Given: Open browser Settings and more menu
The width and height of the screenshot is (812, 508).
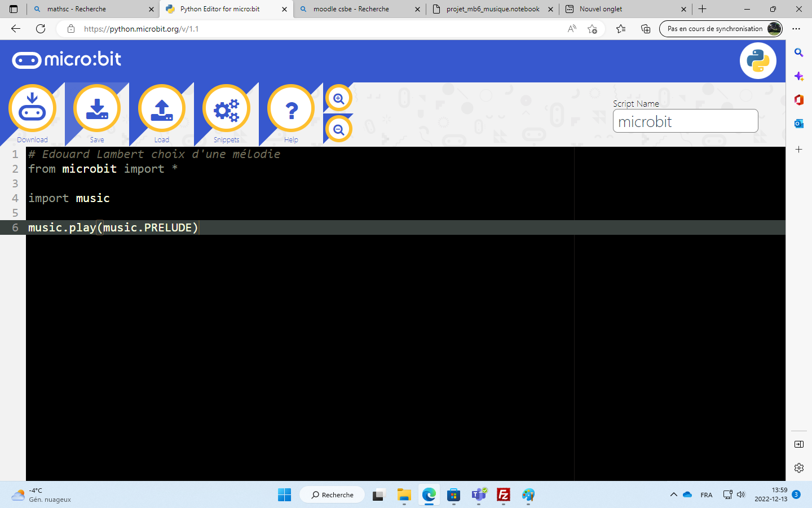Looking at the screenshot, I should pos(796,29).
